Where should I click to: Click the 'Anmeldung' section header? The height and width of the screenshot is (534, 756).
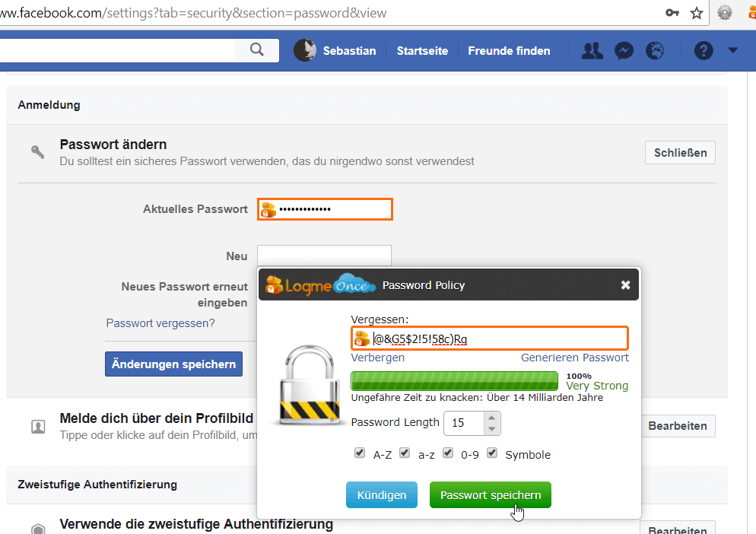pyautogui.click(x=49, y=105)
